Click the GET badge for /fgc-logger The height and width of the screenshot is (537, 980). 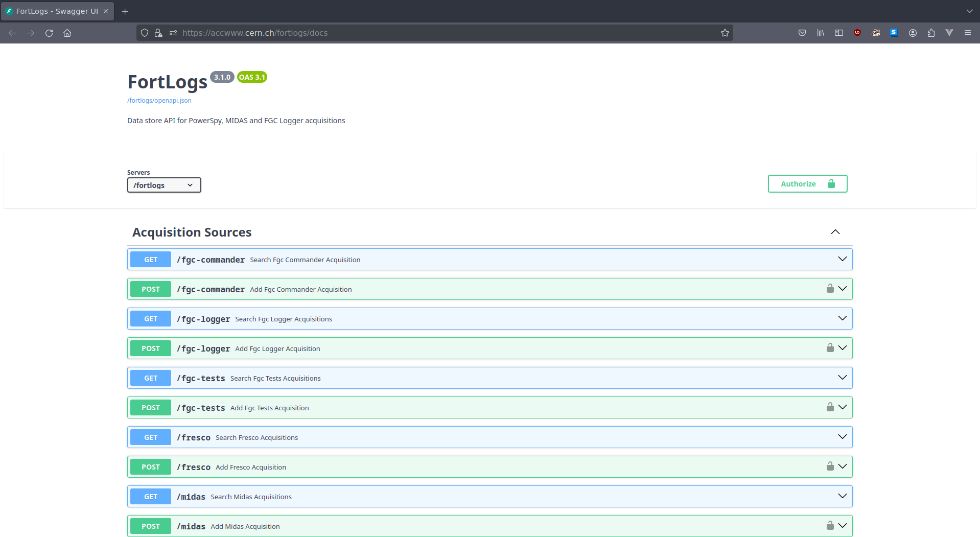pos(151,319)
